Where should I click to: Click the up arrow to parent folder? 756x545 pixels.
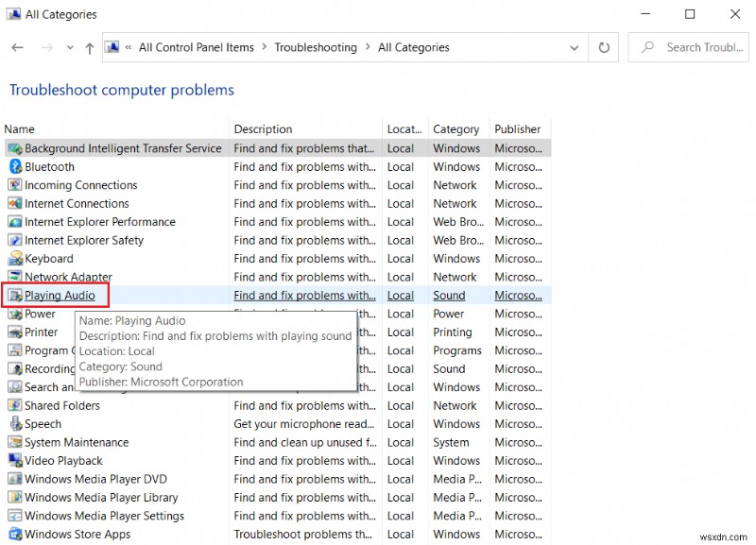88,46
